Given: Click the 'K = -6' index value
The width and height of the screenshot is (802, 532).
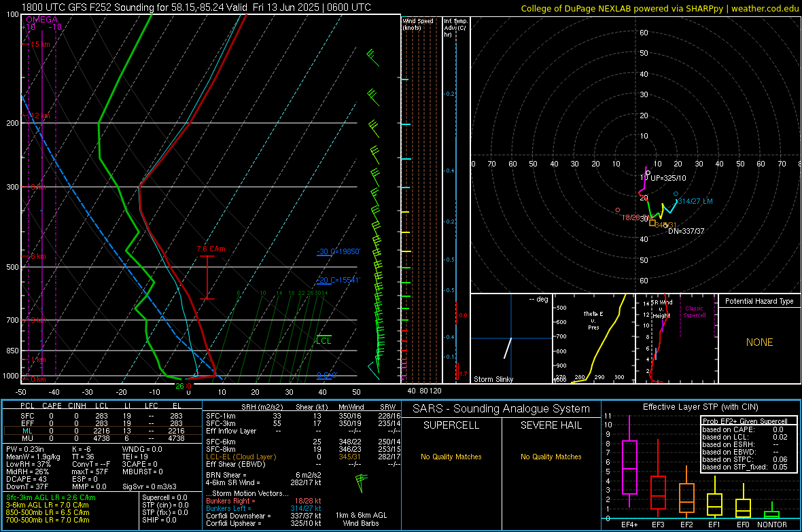Looking at the screenshot, I should (82, 449).
